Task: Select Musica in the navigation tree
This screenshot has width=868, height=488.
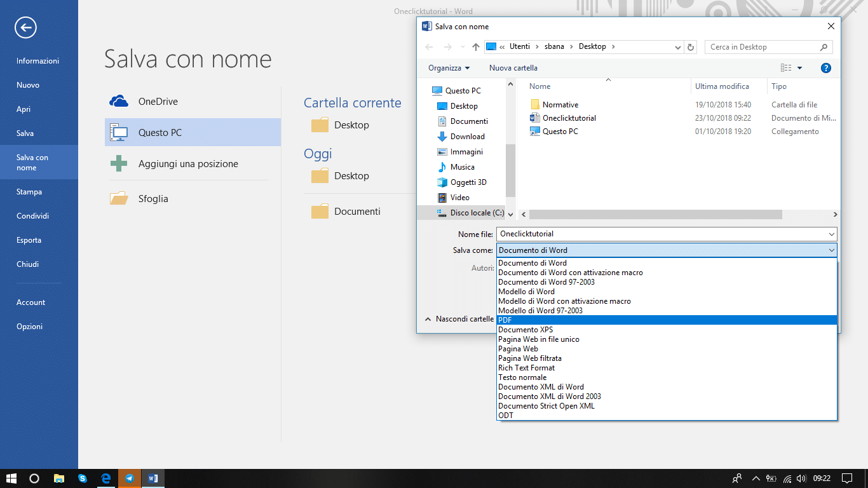Action: click(456, 167)
